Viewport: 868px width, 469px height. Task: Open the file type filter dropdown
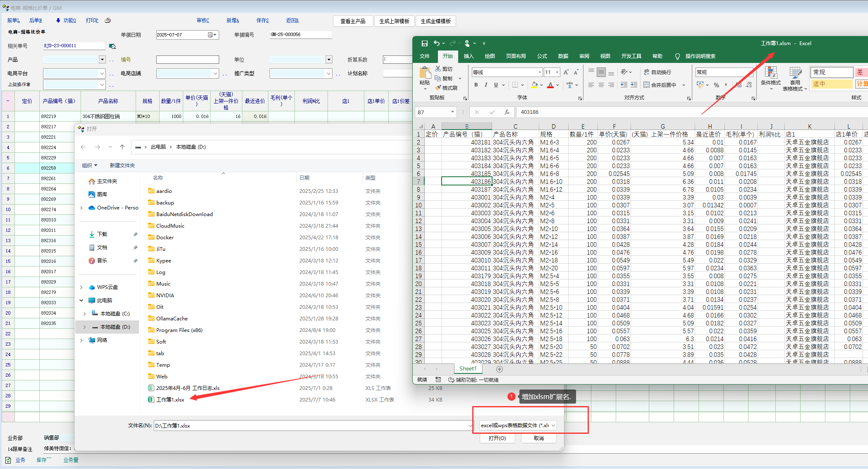[x=553, y=426]
